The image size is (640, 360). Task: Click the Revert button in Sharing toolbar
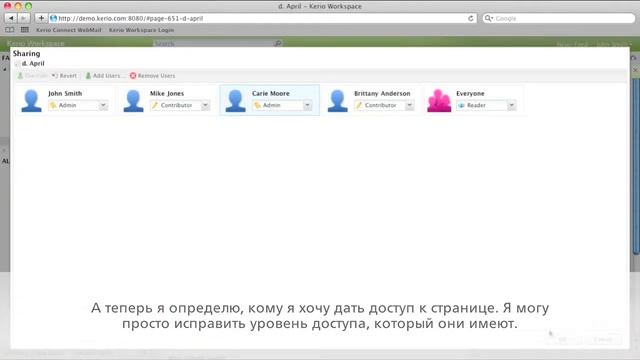[x=64, y=76]
